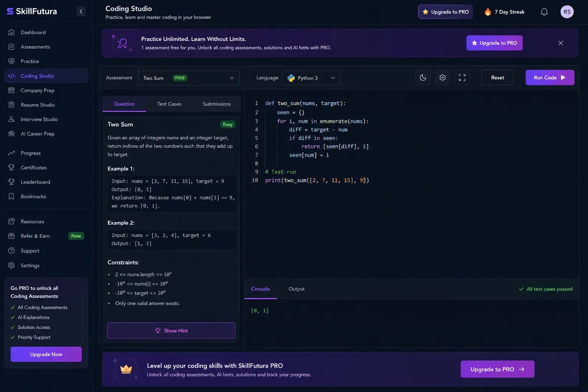
Task: Click the 'Example 1:' heading
Action: pos(121,169)
